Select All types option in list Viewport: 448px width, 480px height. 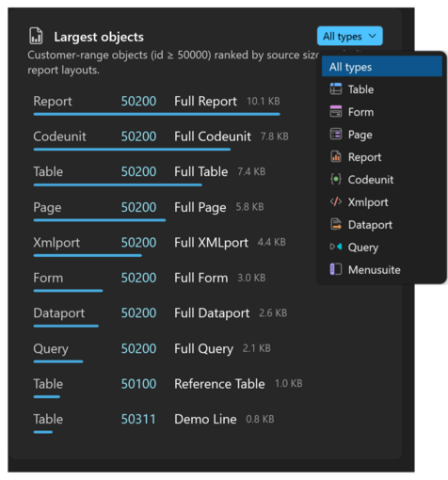coord(382,67)
